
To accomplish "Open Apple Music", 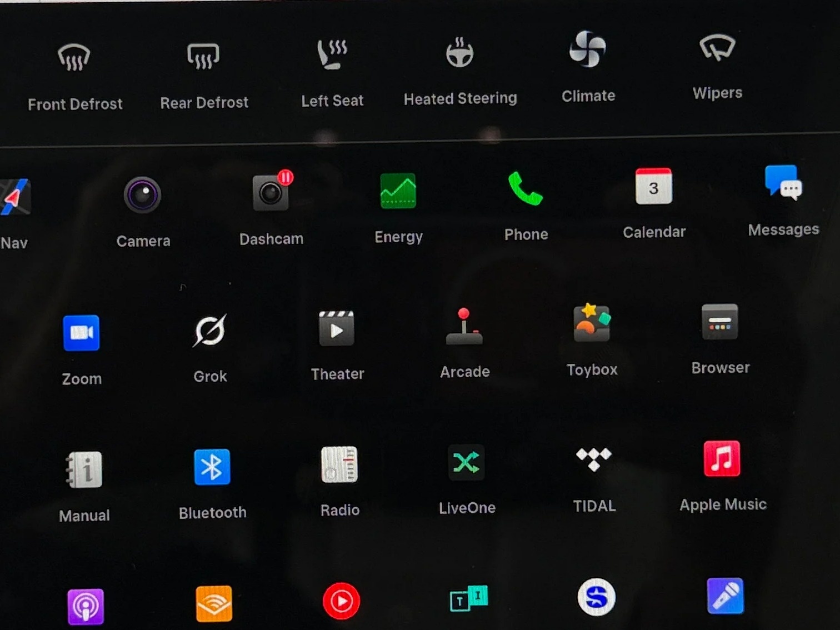I will (722, 458).
